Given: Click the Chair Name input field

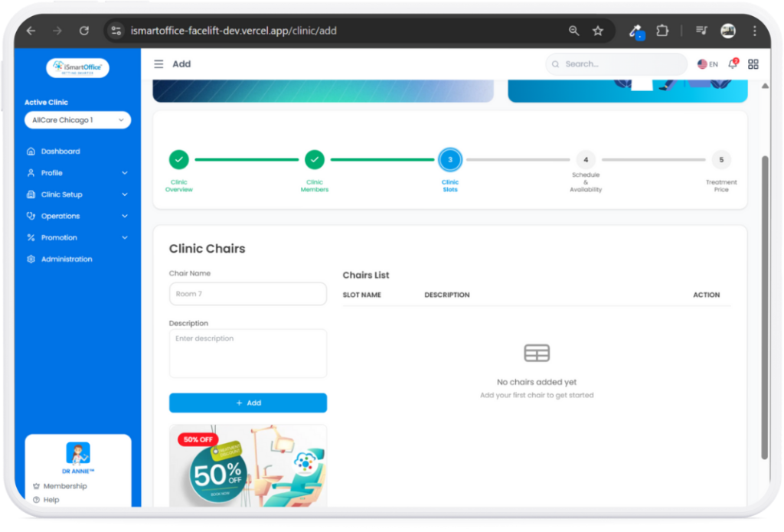Looking at the screenshot, I should (247, 294).
